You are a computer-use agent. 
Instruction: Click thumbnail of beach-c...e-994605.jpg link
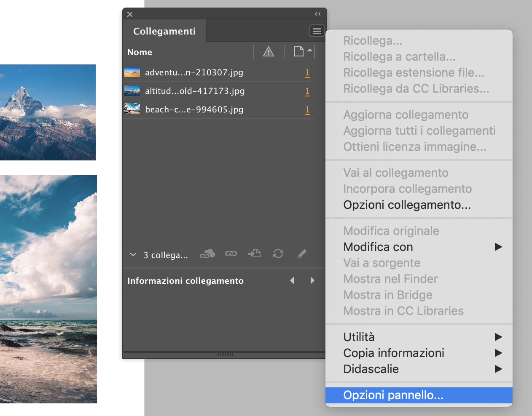pyautogui.click(x=132, y=109)
